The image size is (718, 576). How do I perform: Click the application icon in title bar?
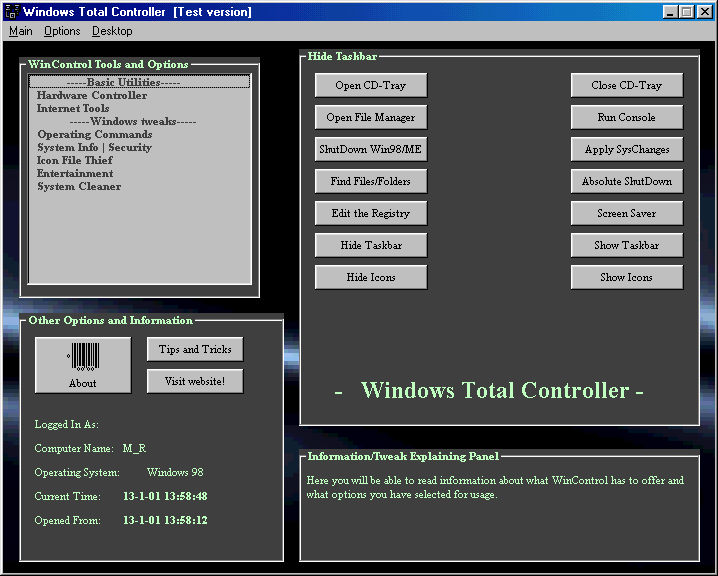click(x=11, y=12)
